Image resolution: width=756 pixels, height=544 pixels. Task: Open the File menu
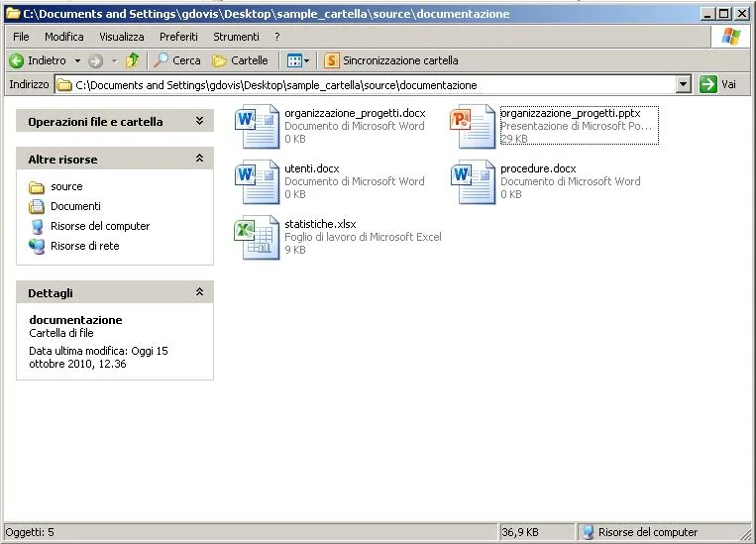(x=21, y=37)
